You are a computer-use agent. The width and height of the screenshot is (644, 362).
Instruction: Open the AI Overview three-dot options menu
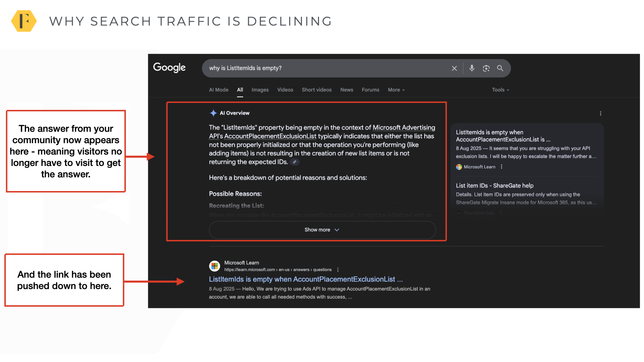600,114
